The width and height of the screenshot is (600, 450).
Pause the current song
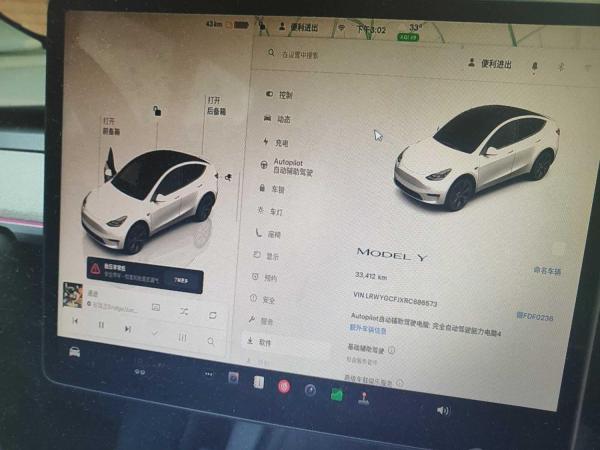pyautogui.click(x=101, y=325)
